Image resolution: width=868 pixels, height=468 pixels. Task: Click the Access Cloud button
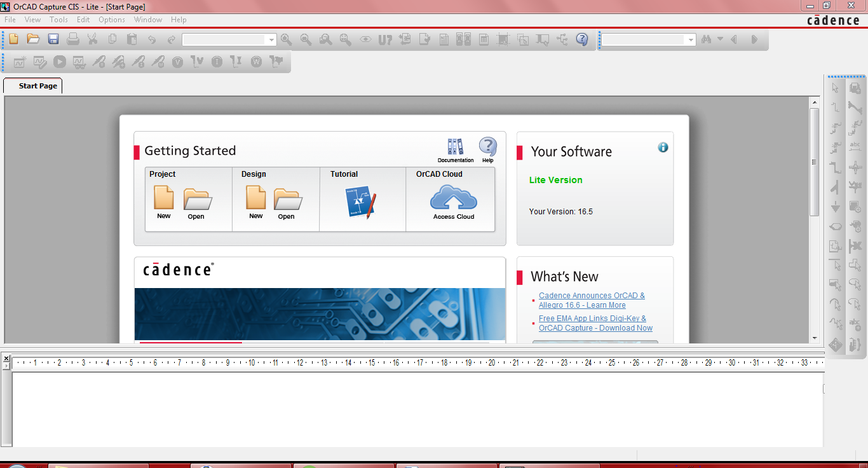pyautogui.click(x=454, y=202)
